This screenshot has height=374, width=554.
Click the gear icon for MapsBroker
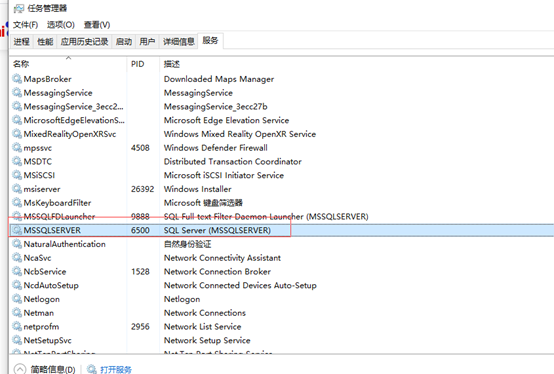pos(17,78)
